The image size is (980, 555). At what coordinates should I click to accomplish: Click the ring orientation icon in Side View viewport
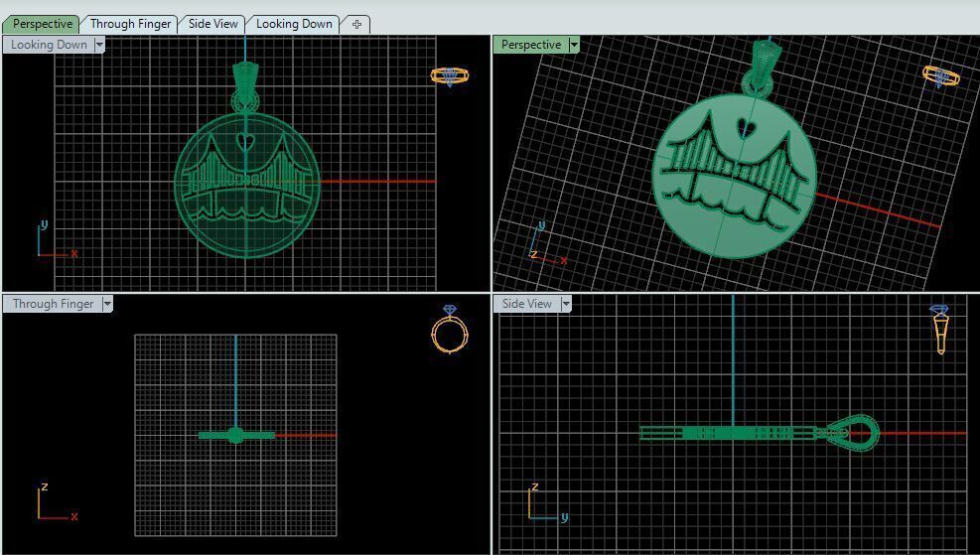(x=939, y=329)
